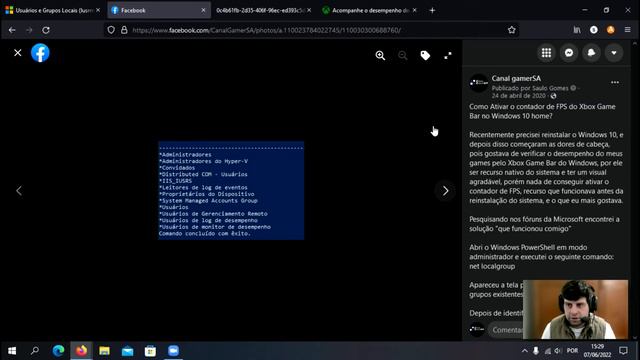
Task: Open taskbar clock 15:29 calendar
Action: (597, 351)
